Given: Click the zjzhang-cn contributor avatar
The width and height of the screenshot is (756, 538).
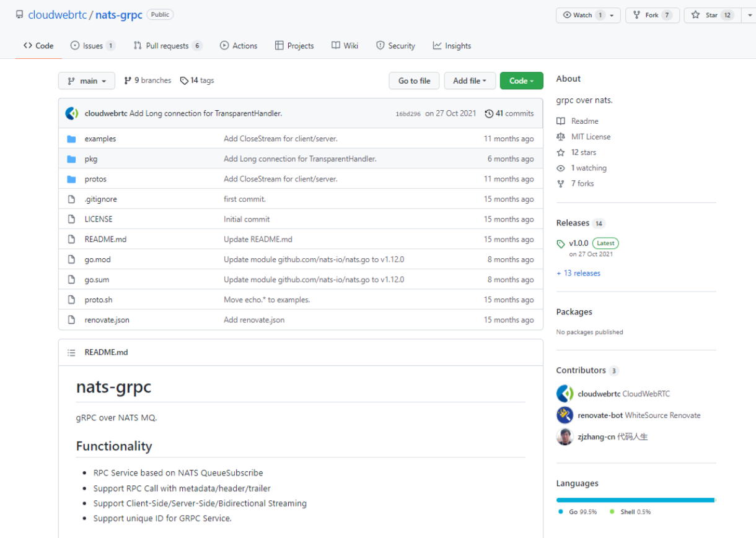Looking at the screenshot, I should coord(565,437).
